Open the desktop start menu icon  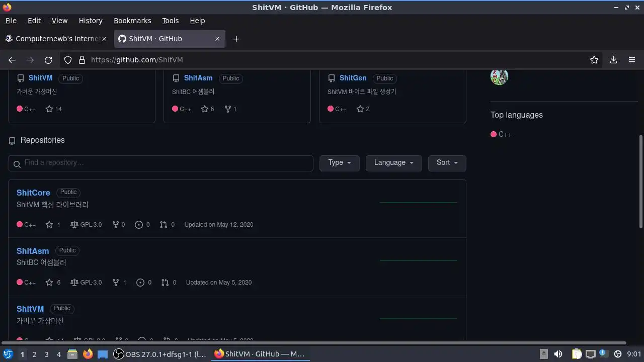8,354
